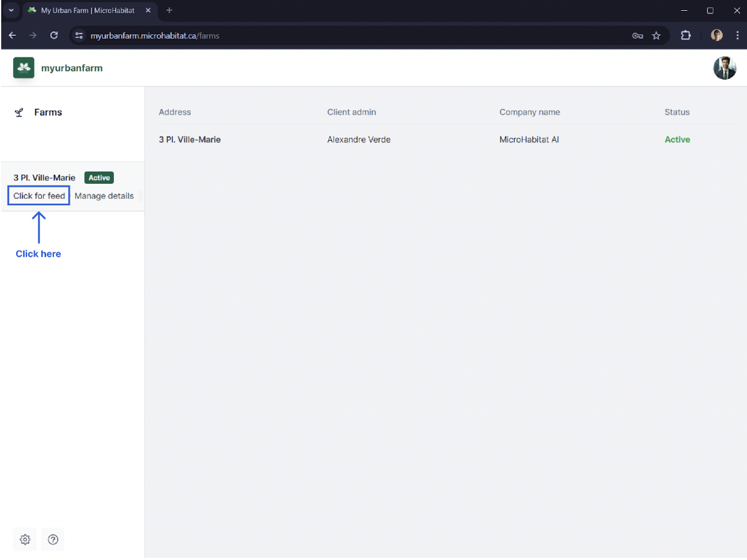Click the Client admin column header
This screenshot has height=560, width=747.
click(x=351, y=112)
